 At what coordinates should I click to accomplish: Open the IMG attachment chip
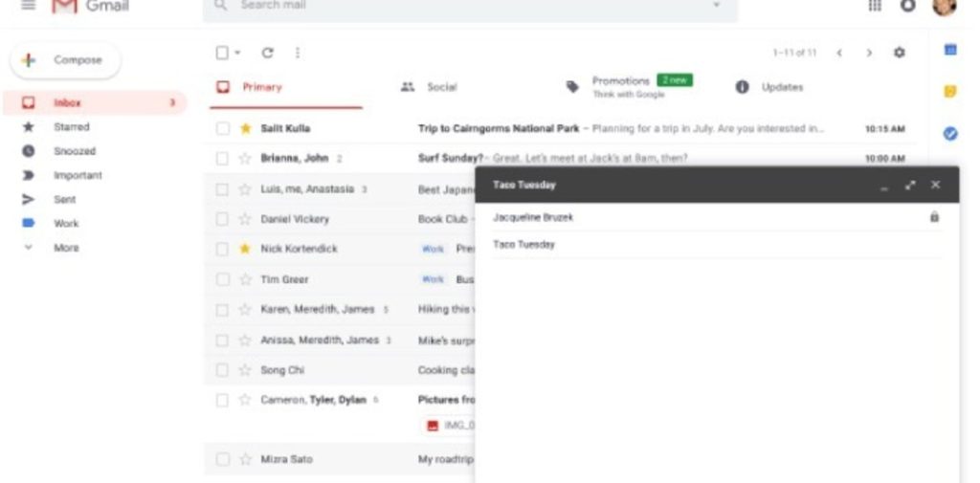point(450,426)
